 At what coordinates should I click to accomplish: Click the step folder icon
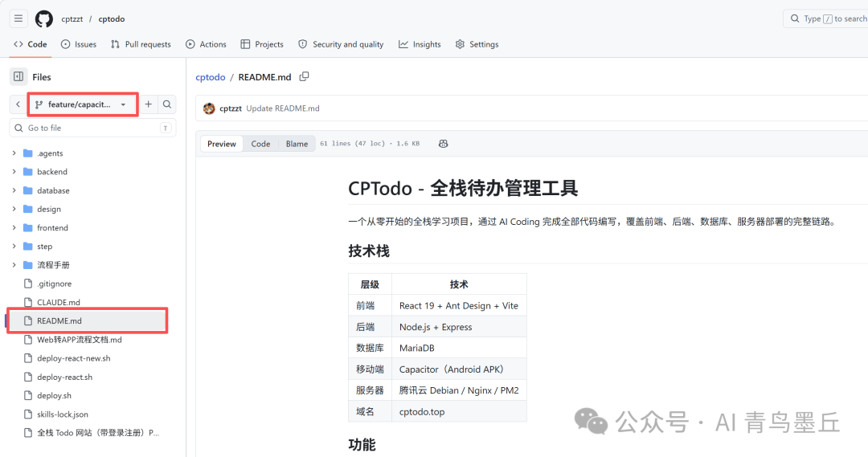[27, 247]
